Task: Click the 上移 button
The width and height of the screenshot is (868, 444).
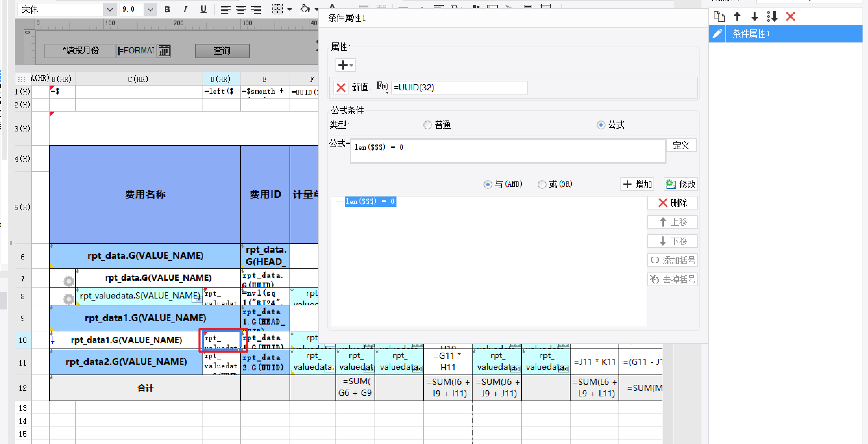Action: [673, 222]
